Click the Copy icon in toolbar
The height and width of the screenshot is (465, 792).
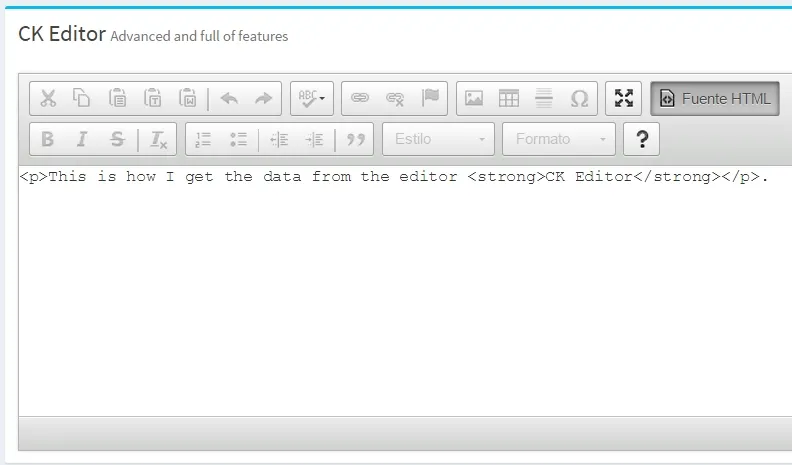[81, 98]
